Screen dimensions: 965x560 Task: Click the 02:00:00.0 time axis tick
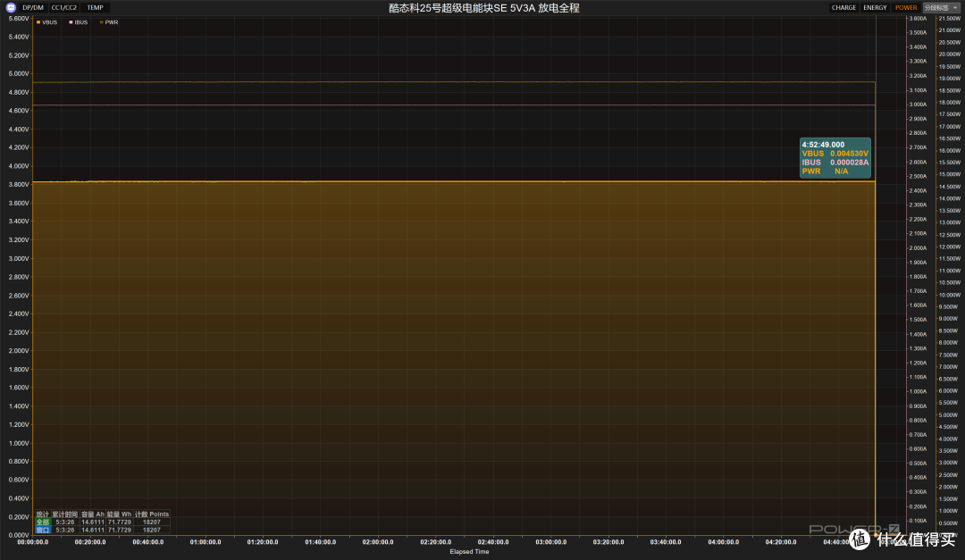[x=377, y=542]
